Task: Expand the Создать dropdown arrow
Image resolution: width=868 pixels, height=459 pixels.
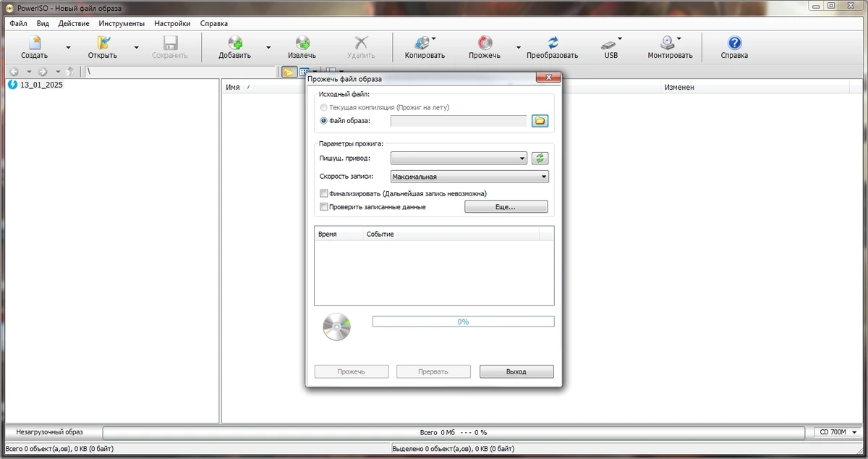Action: coord(69,48)
